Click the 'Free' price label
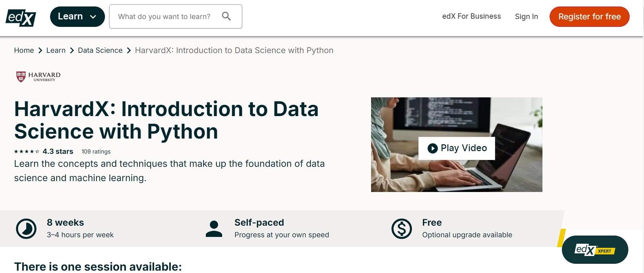644x273 pixels. coord(432,222)
